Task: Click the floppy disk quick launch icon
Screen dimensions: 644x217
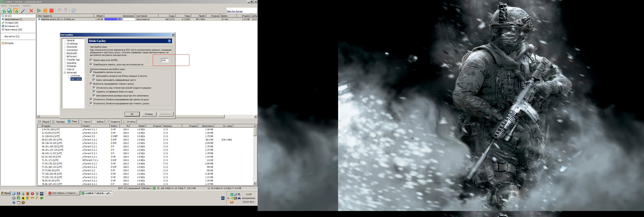Action: [x=19, y=194]
